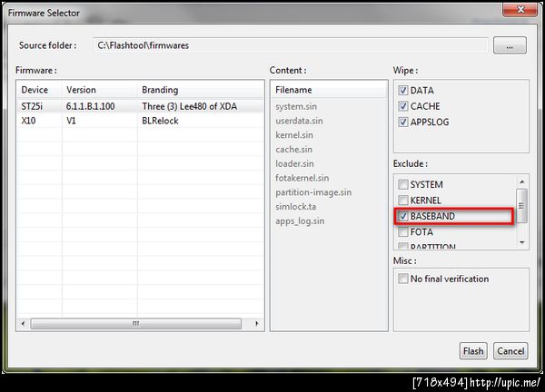Click Exclude list scroll up arrow
Screen dimensions: 545x392
(521, 181)
